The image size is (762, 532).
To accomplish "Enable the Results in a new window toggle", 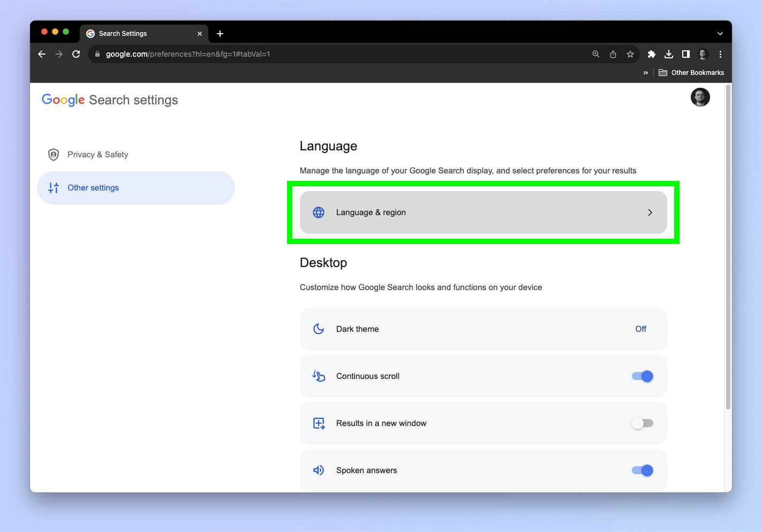I will tap(643, 423).
